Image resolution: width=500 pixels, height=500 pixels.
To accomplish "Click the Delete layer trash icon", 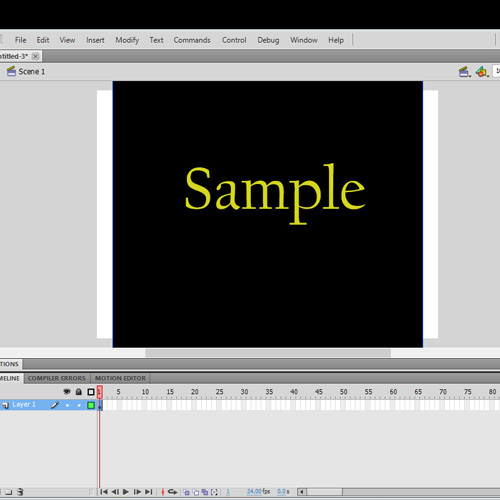I will [20, 492].
